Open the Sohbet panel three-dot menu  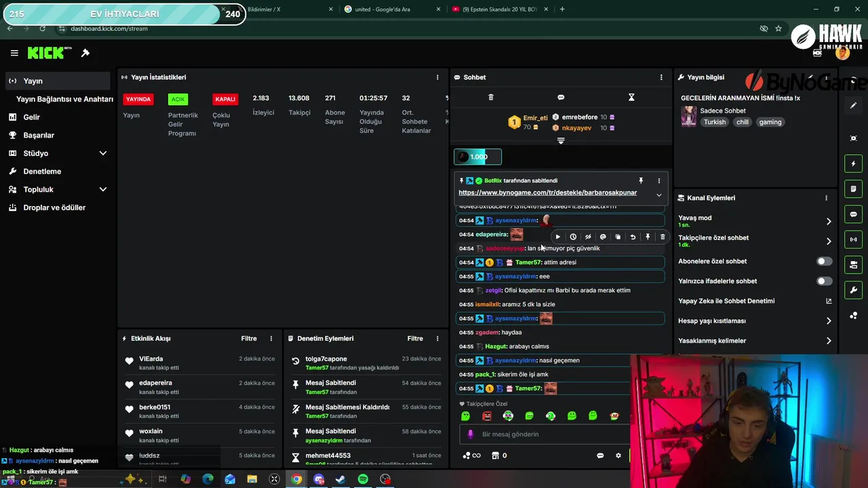coord(661,77)
